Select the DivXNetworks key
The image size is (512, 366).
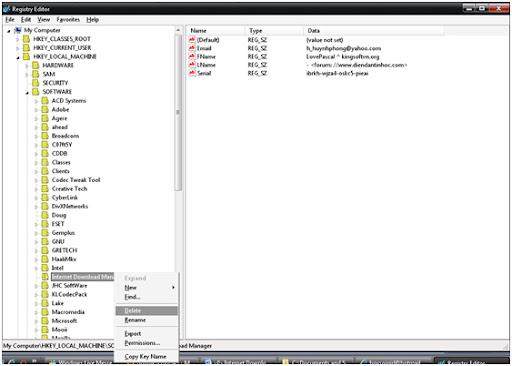point(70,206)
